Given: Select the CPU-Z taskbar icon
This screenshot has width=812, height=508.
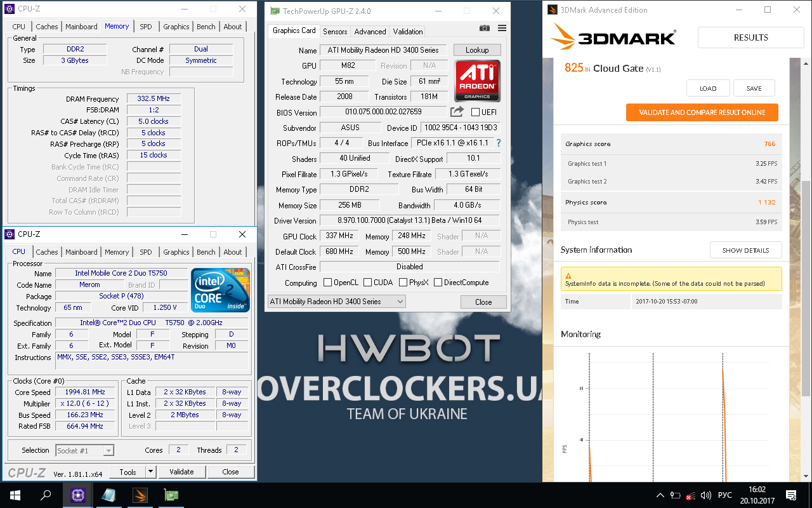Looking at the screenshot, I should 78,495.
